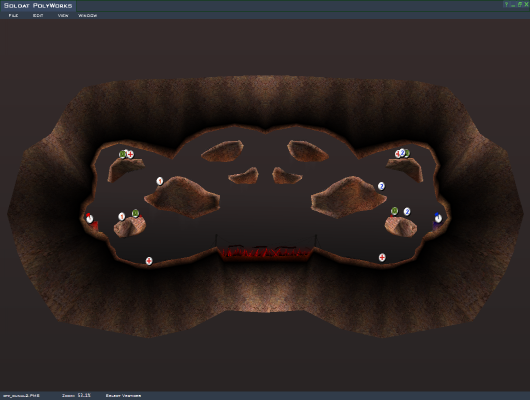This screenshot has width=530, height=400.
Task: Click 'Select Vertices' status bar text
Action: click(x=123, y=396)
